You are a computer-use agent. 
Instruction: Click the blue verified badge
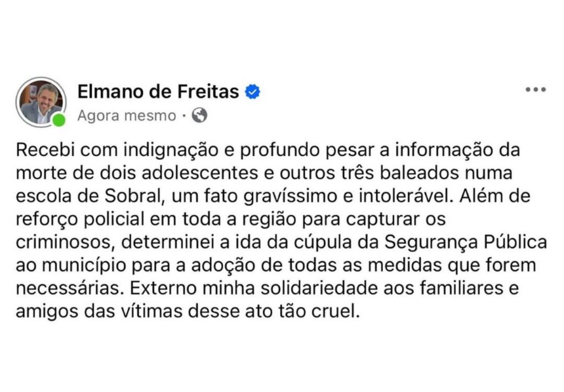coord(252,92)
